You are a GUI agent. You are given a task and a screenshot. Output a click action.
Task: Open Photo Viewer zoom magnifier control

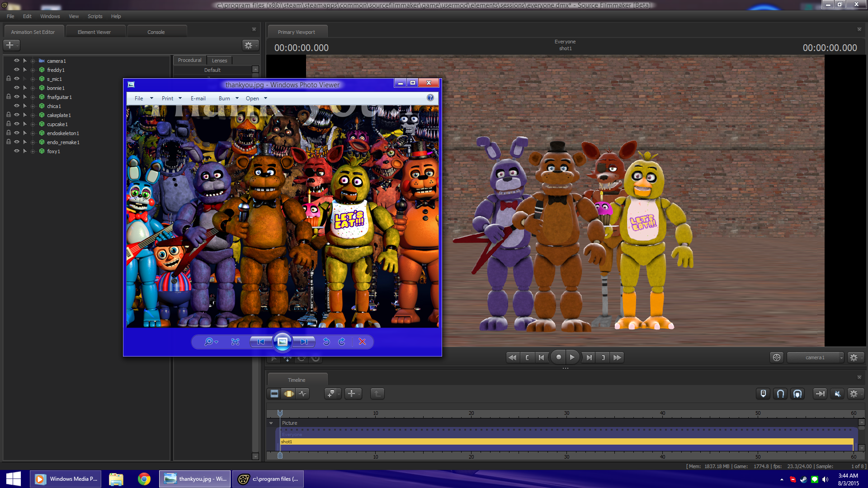point(211,342)
